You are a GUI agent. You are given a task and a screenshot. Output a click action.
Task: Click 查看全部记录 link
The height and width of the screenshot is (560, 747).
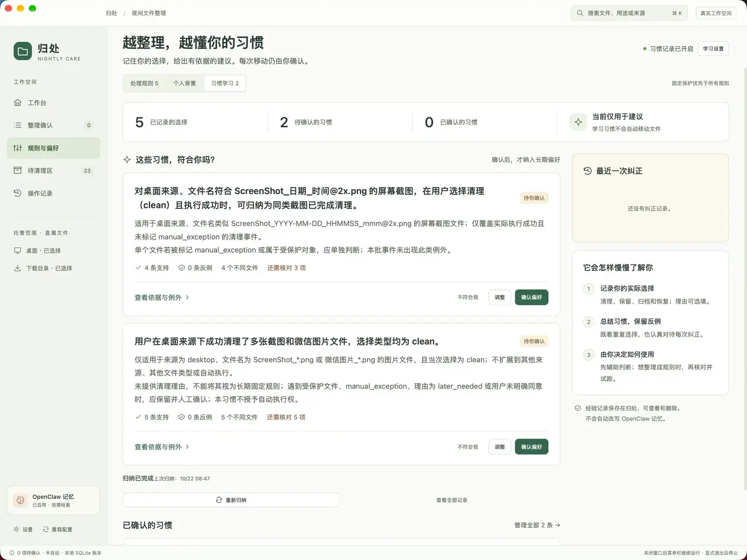[x=451, y=500]
